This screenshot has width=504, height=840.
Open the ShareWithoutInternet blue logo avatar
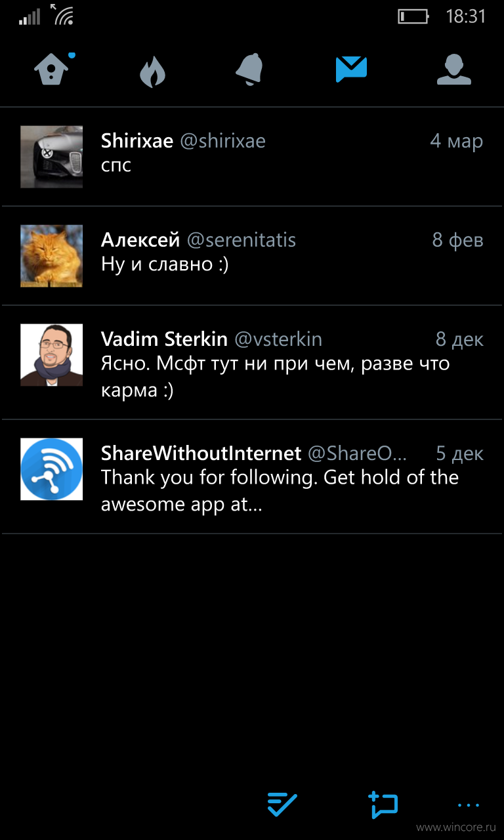pyautogui.click(x=52, y=469)
